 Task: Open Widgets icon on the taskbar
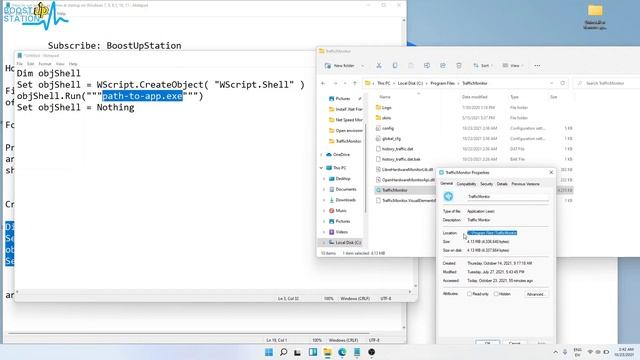point(313,352)
